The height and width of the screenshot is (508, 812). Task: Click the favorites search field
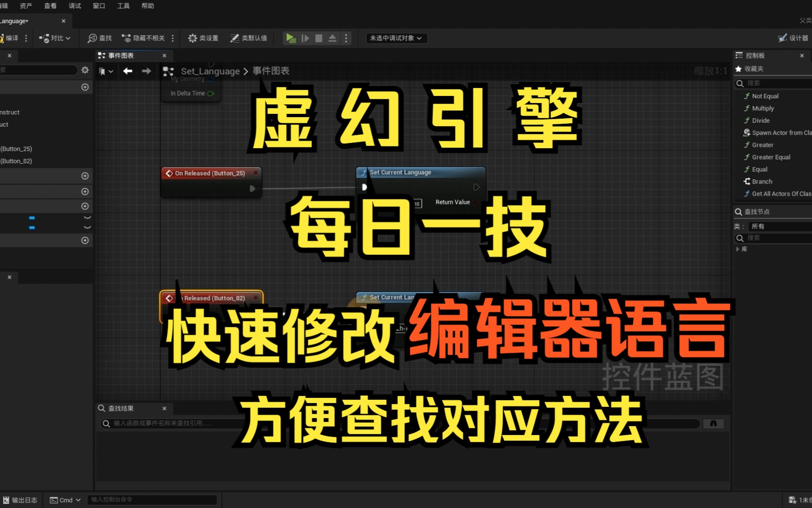click(x=773, y=83)
